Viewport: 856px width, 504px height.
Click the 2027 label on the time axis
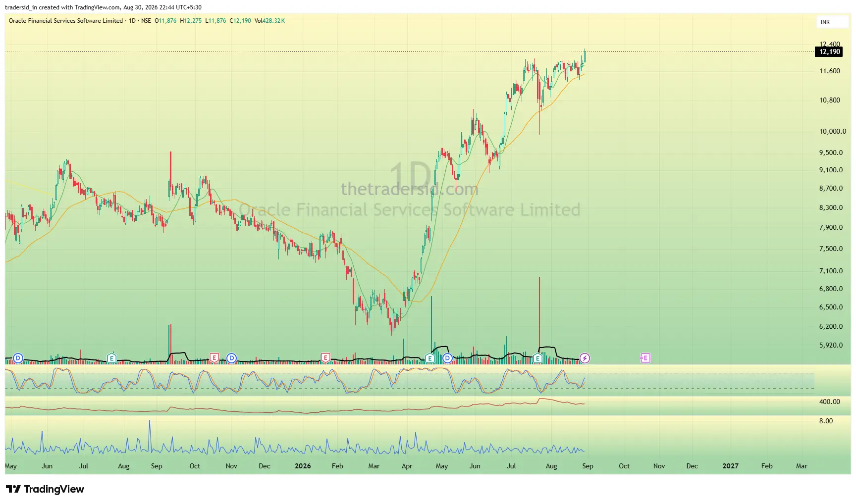[730, 466]
